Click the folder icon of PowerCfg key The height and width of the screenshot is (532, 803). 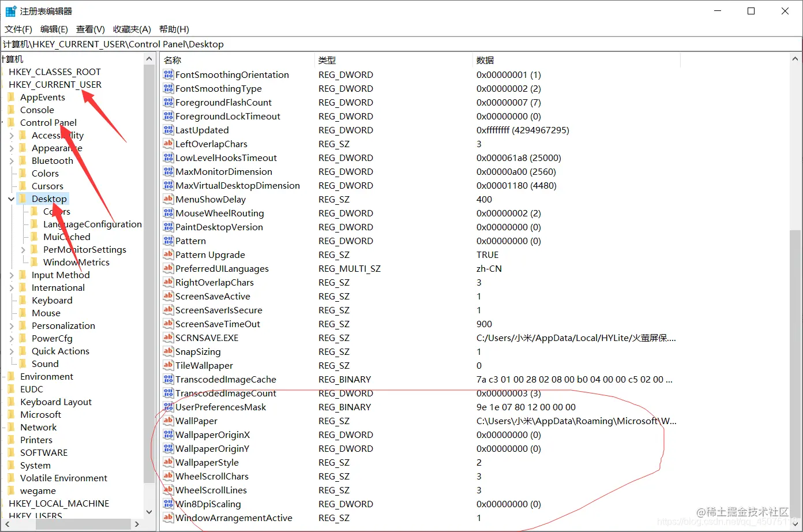(23, 338)
